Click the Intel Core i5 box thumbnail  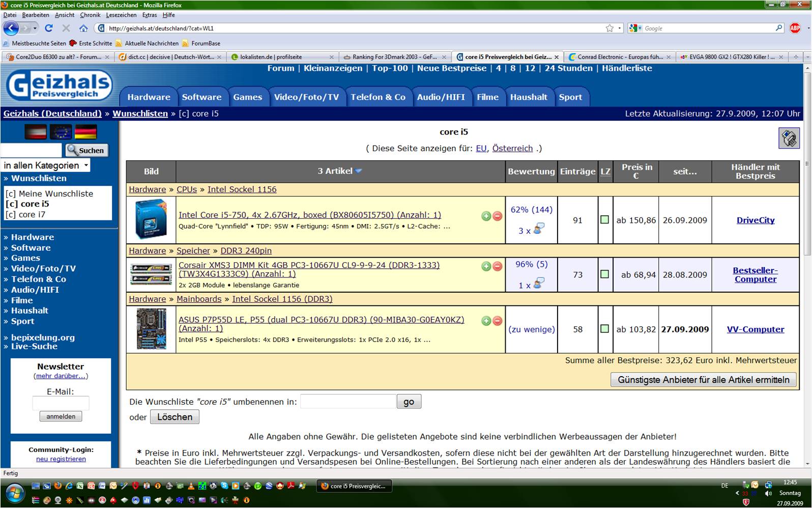tap(151, 220)
